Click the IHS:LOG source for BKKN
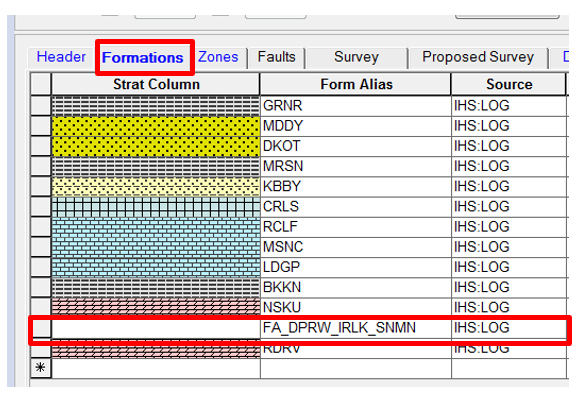This screenshot has height=397, width=577. click(509, 287)
